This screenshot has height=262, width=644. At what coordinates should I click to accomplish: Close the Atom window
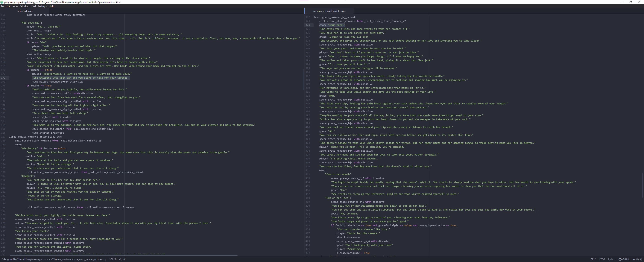pyautogui.click(x=639, y=2)
